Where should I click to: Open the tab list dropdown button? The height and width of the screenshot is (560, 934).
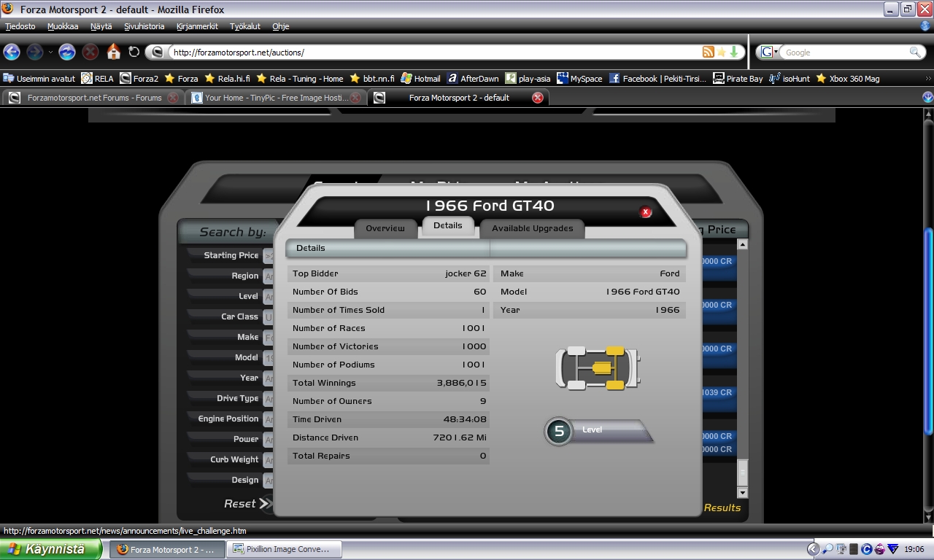pyautogui.click(x=927, y=98)
